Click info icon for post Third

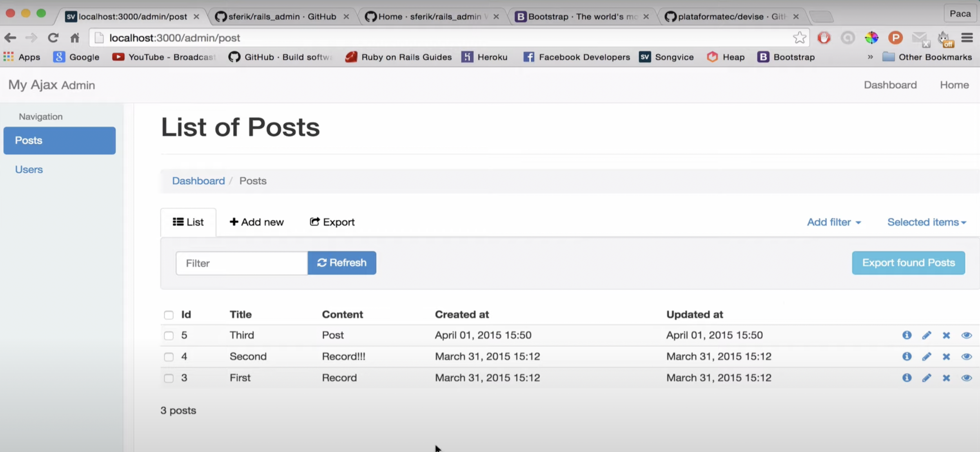point(907,335)
